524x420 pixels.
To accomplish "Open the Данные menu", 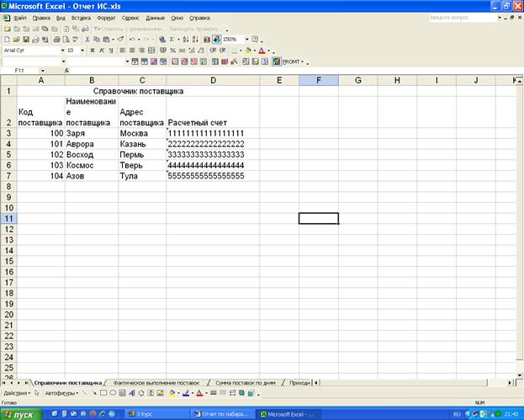I will [x=155, y=18].
